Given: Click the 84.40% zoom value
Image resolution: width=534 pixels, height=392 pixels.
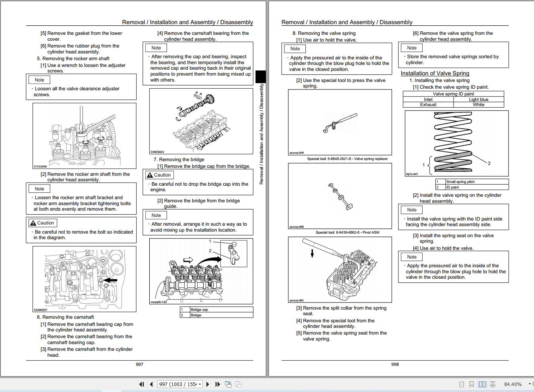Looking at the screenshot, I should click(513, 384).
